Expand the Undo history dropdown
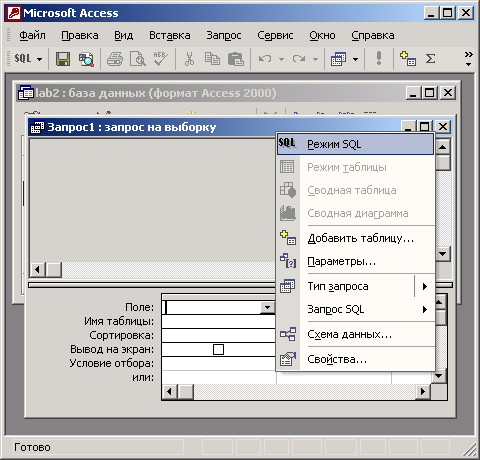Image resolution: width=480 pixels, height=460 pixels. pos(282,59)
